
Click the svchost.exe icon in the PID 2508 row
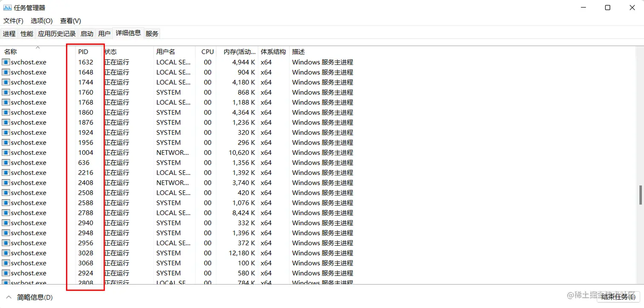(6, 193)
